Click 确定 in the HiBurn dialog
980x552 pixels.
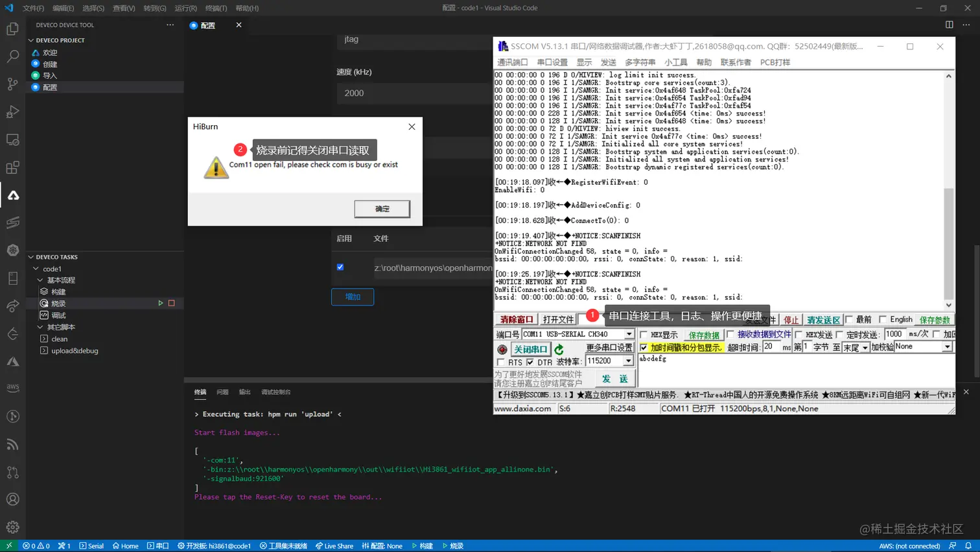[382, 209]
